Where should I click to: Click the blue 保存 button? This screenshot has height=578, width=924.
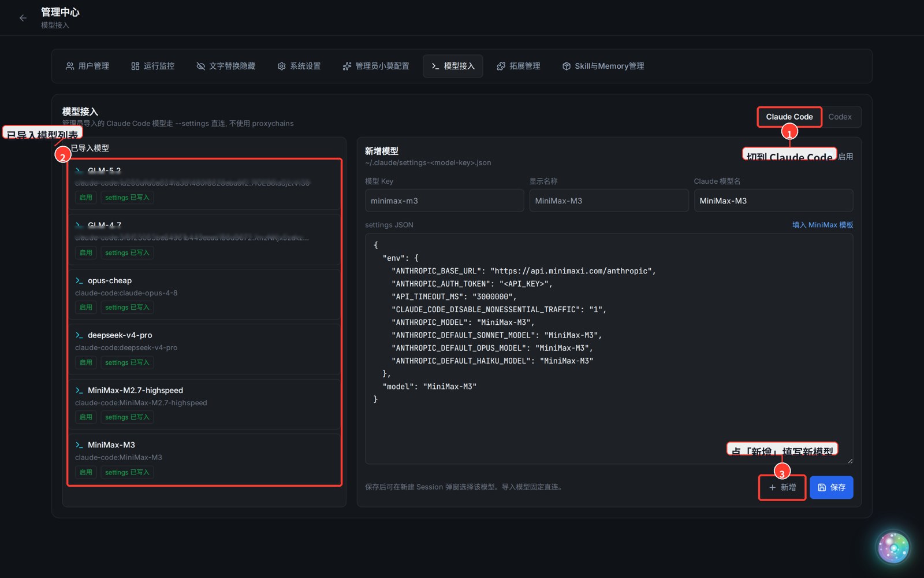click(x=831, y=487)
